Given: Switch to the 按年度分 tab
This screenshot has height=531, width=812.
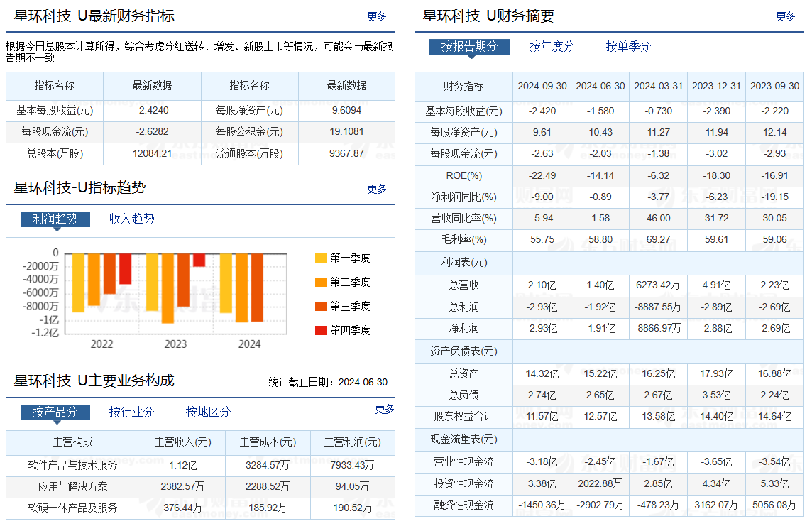Looking at the screenshot, I should click(x=552, y=47).
